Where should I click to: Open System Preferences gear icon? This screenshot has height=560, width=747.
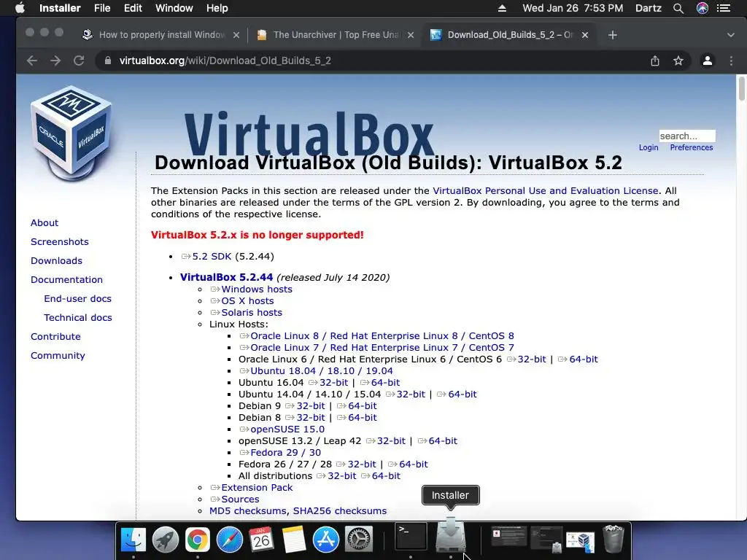(x=358, y=540)
